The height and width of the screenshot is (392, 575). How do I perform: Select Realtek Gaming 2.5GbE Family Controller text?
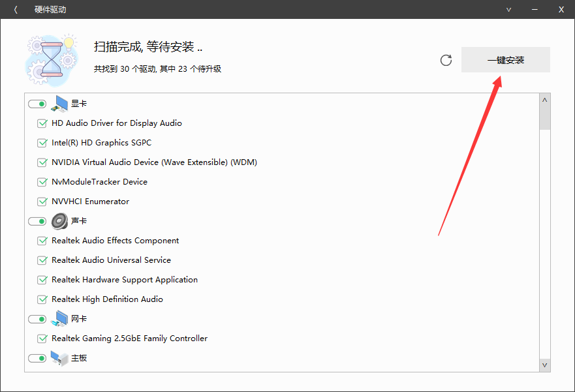coord(130,339)
